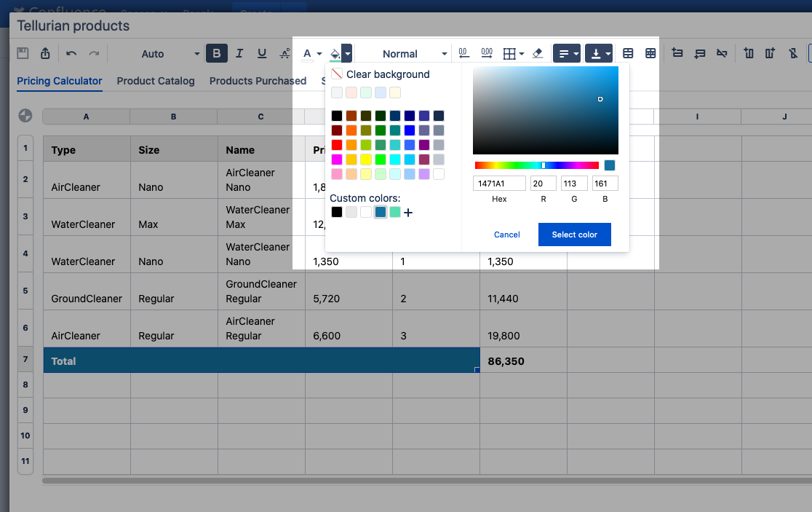Screen dimensions: 812x512
Task: Click the font color A icon
Action: 307,54
